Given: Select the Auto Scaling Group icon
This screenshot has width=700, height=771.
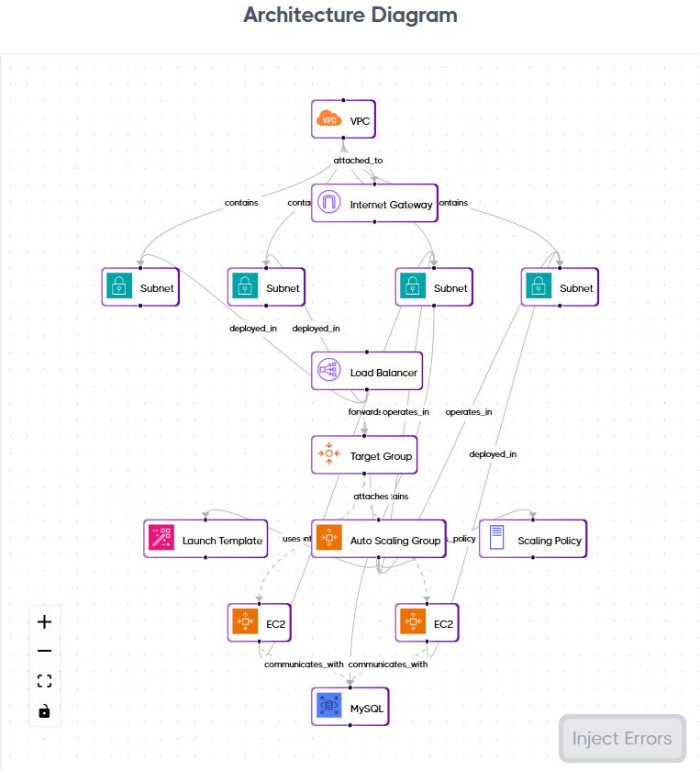Looking at the screenshot, I should (329, 540).
